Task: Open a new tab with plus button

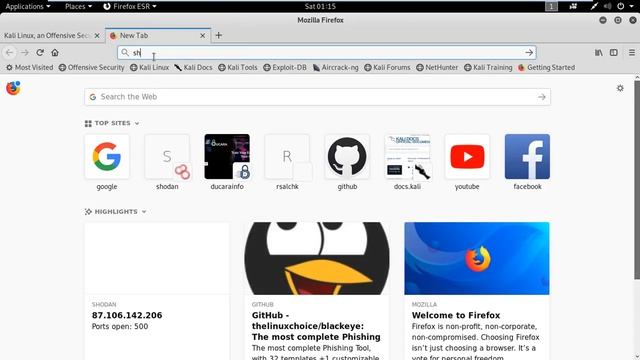Action: pos(218,36)
